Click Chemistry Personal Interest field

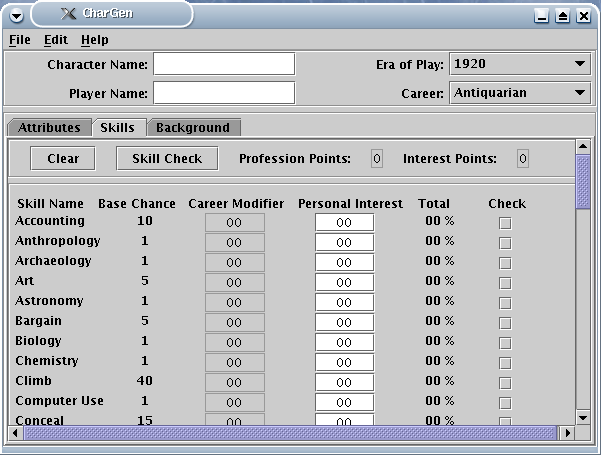(344, 362)
